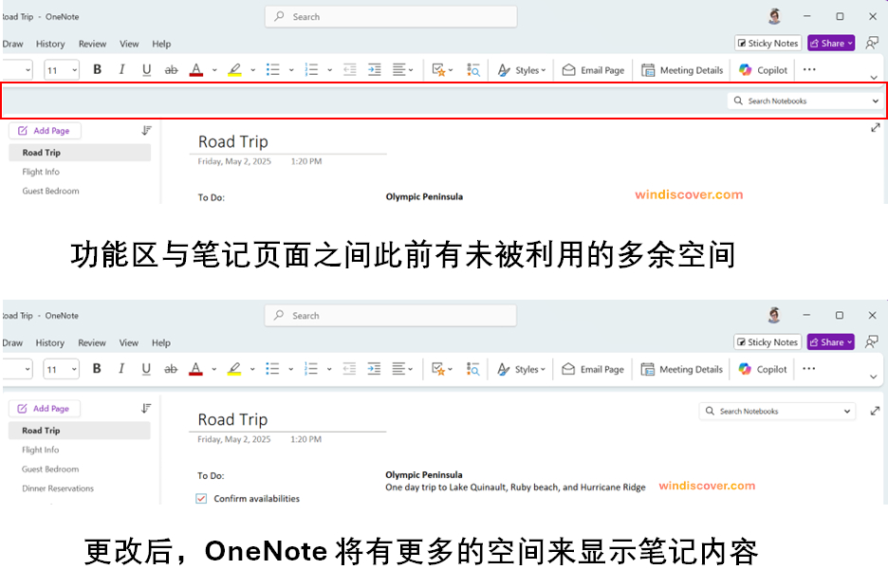Open Meeting Details in top window
This screenshot has width=888, height=588.
tap(682, 70)
